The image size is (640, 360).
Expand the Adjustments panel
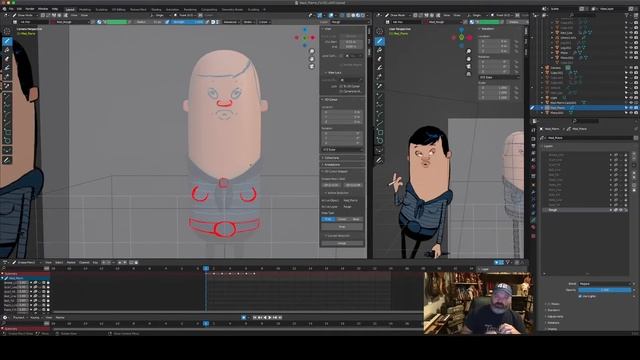[556, 316]
